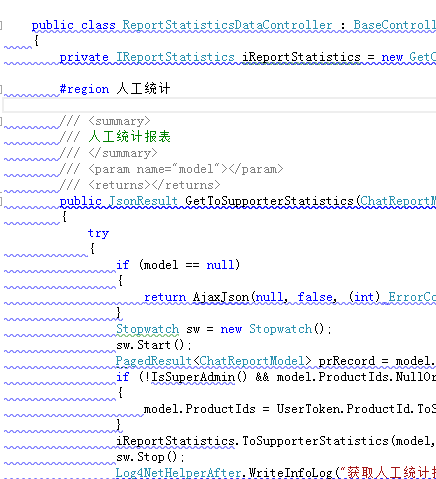Click the 'return' keyword
This screenshot has width=436, height=479.
165,297
